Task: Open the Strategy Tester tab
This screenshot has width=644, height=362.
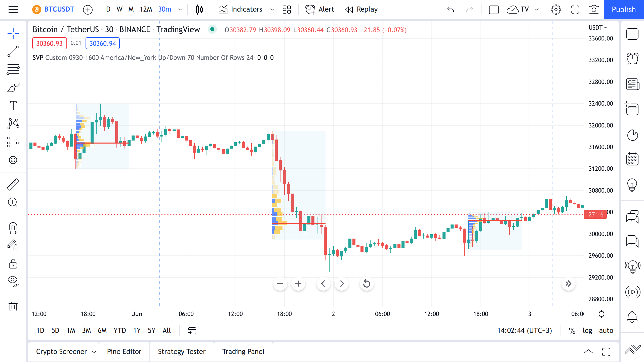Action: click(x=182, y=351)
